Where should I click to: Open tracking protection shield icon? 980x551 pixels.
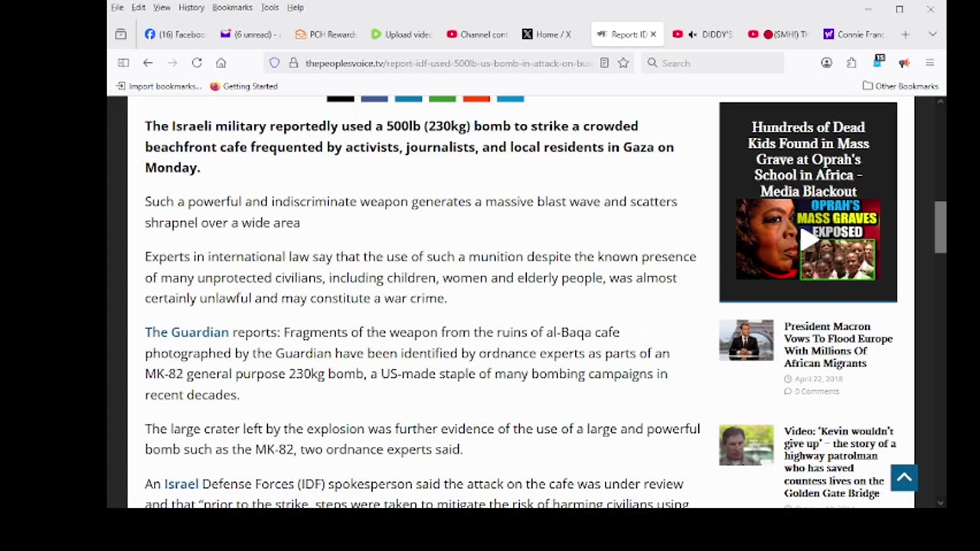click(274, 63)
